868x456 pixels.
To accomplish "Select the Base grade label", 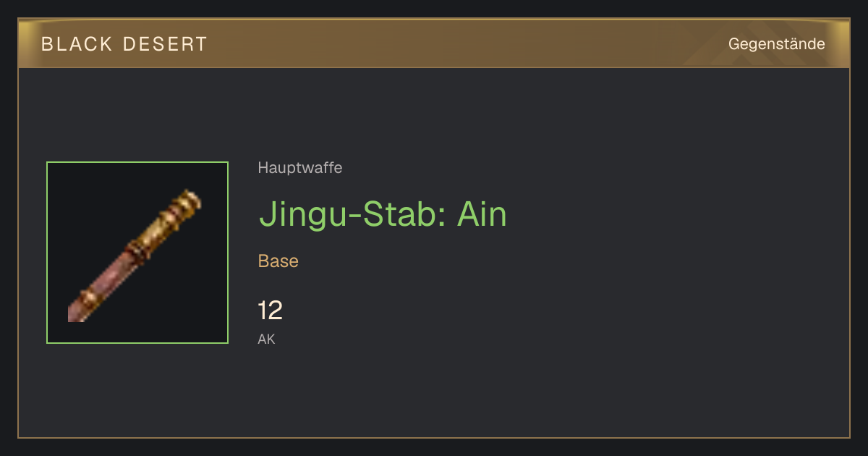I will 278,261.
